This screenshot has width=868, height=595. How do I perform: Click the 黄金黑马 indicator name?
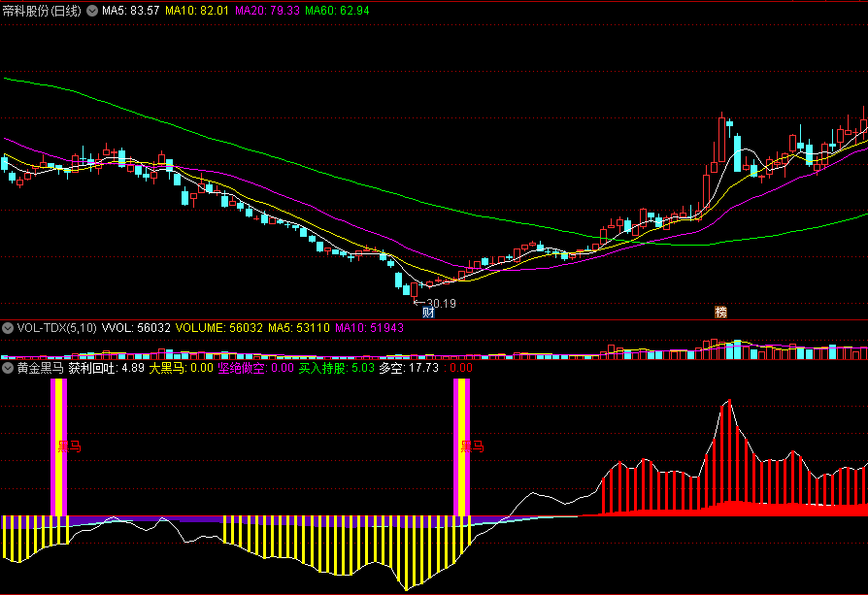pyautogui.click(x=41, y=368)
